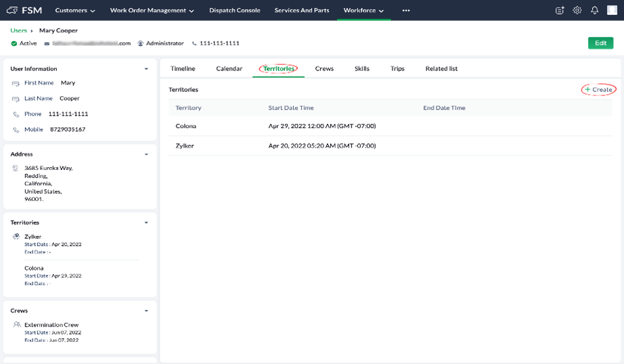Go back via the Users breadcrumb link

[19, 30]
